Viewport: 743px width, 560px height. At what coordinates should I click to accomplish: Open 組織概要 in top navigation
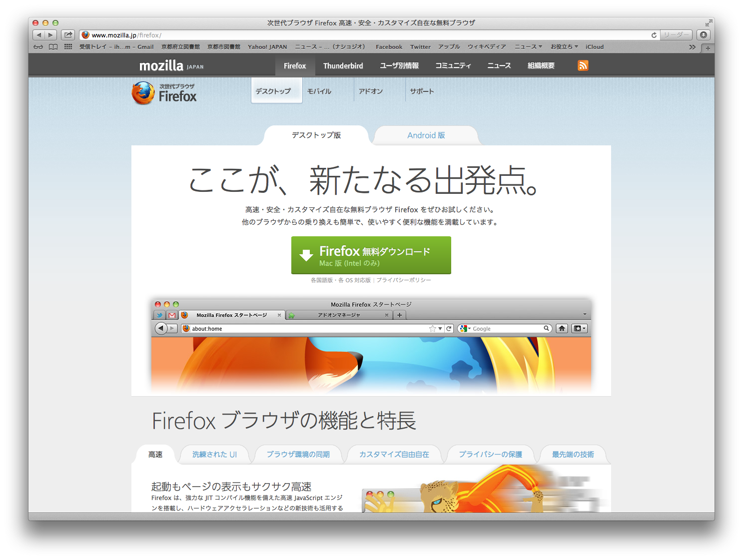point(541,65)
